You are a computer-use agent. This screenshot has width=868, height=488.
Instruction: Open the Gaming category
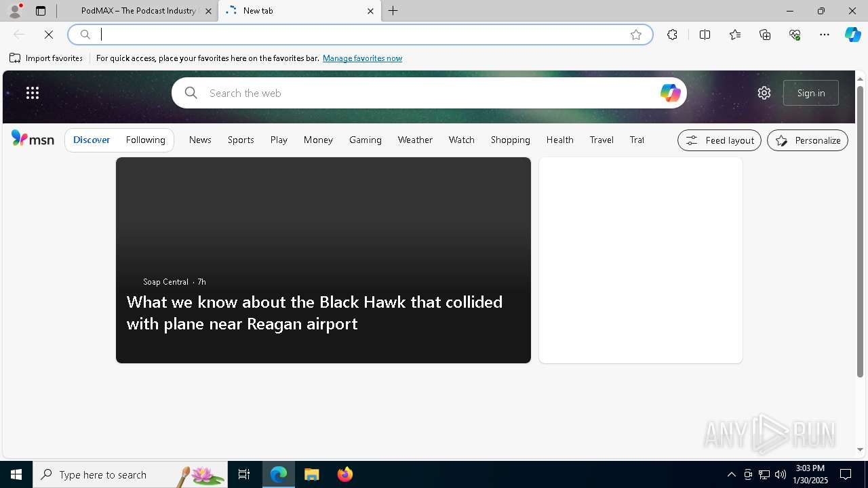point(366,140)
